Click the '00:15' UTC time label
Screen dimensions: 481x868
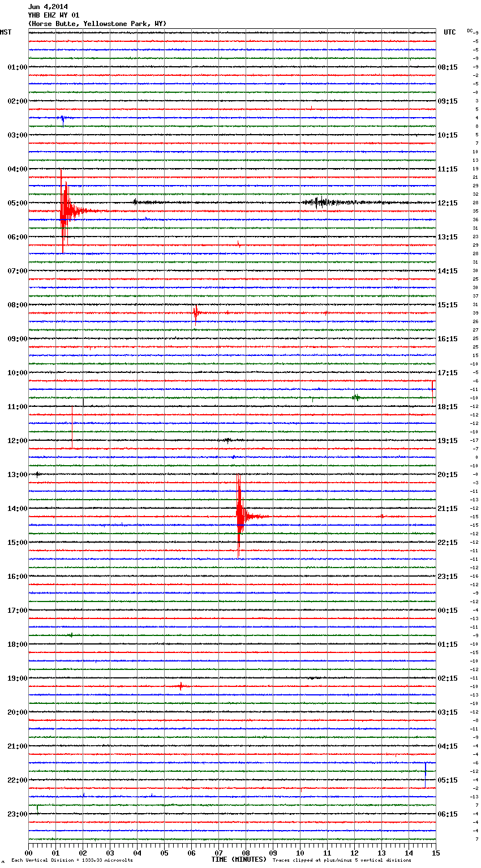(x=448, y=611)
